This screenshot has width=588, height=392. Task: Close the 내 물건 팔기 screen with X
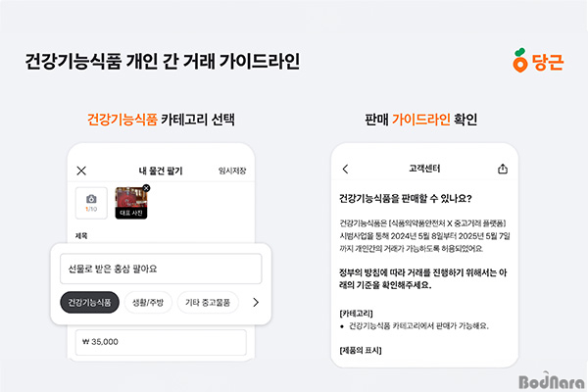click(x=81, y=171)
